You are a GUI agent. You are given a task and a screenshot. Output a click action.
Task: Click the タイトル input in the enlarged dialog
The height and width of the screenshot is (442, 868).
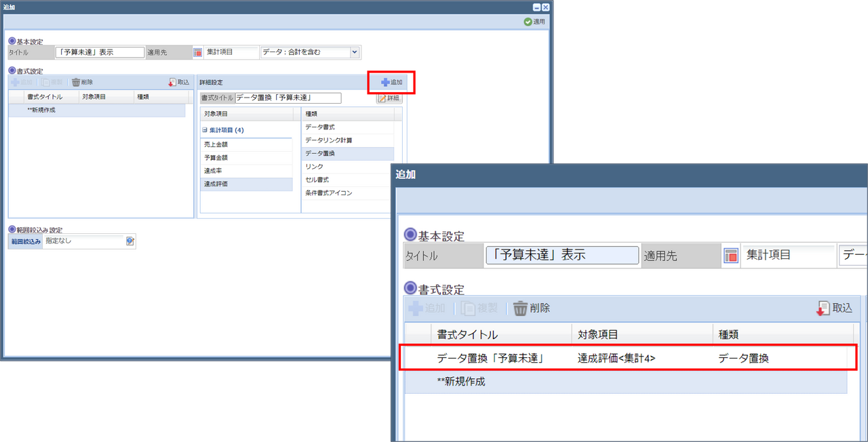pos(562,256)
